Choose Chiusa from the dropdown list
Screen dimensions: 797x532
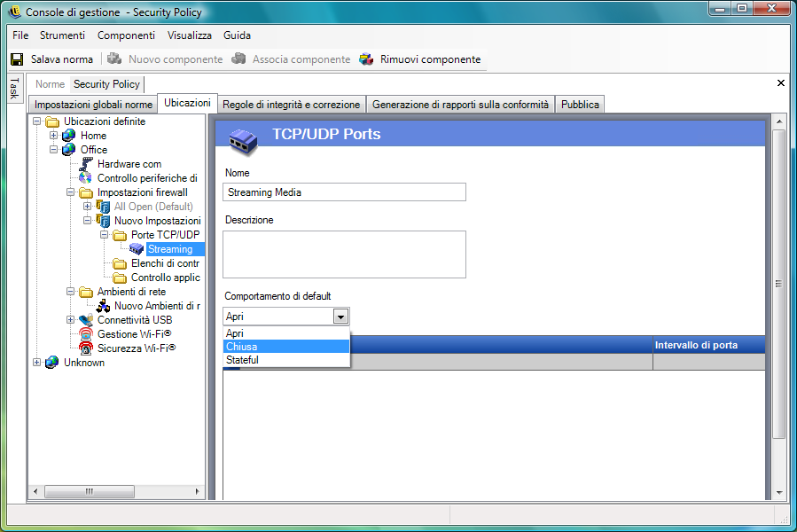tap(286, 347)
